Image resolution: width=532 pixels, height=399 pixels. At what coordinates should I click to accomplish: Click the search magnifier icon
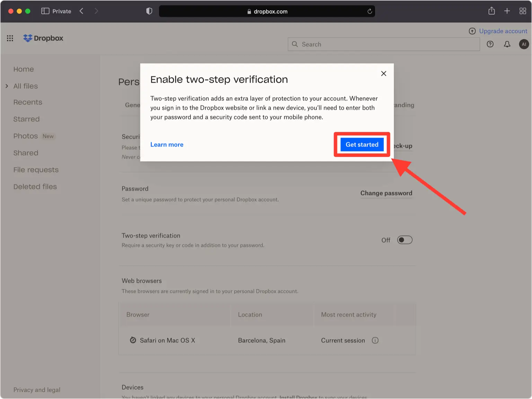(295, 44)
